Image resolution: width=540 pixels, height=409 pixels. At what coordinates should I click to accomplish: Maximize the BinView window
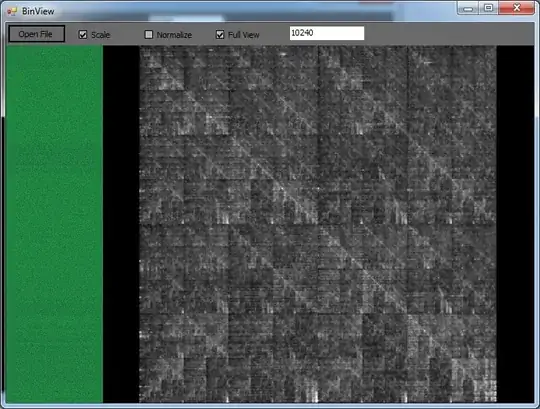point(488,8)
